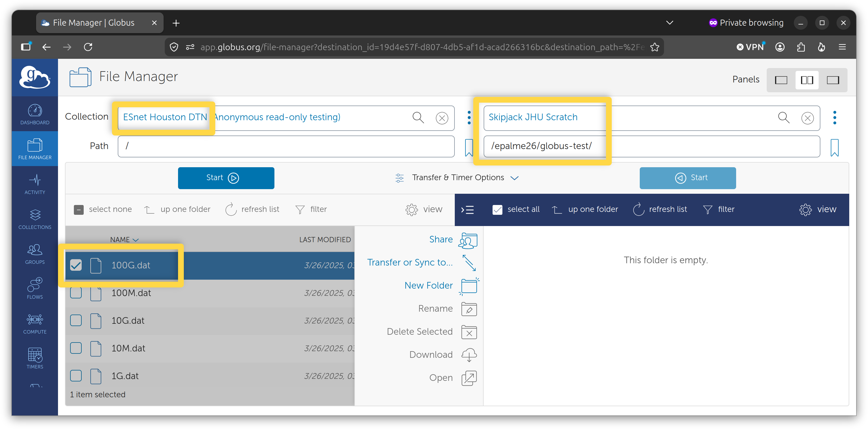Go up one folder in left panel
This screenshot has width=868, height=429.
(177, 209)
